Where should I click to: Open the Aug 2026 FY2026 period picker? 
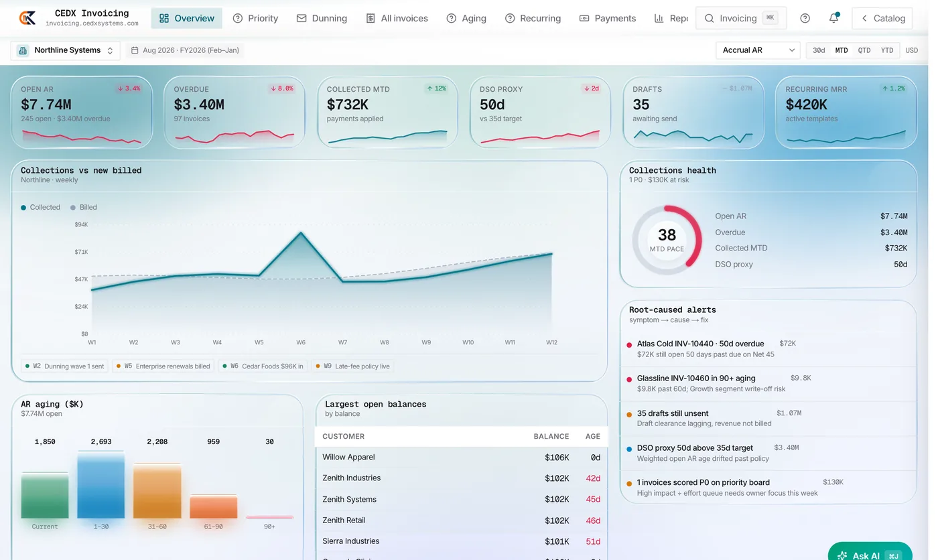click(185, 50)
